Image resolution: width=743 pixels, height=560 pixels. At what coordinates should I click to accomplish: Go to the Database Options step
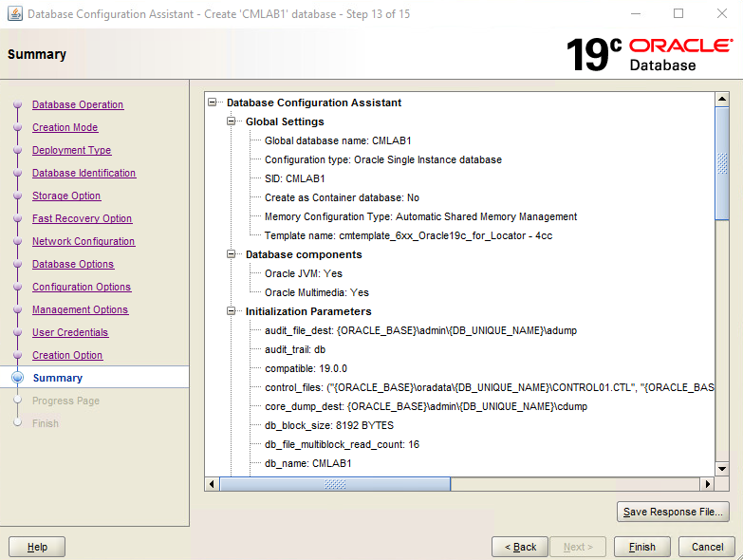click(x=73, y=264)
